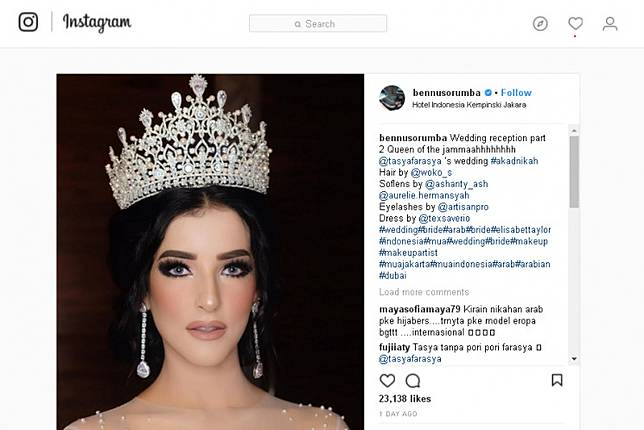Open bennusorumba profile avatar

(x=392, y=98)
